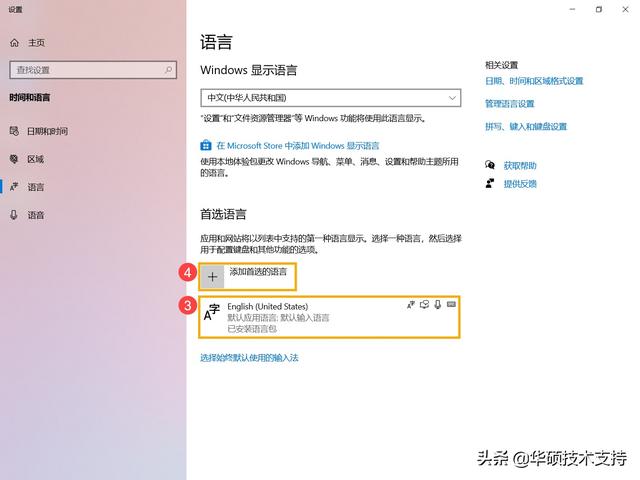Click the home icon next to 主页
The height and width of the screenshot is (480, 640).
pyautogui.click(x=14, y=42)
